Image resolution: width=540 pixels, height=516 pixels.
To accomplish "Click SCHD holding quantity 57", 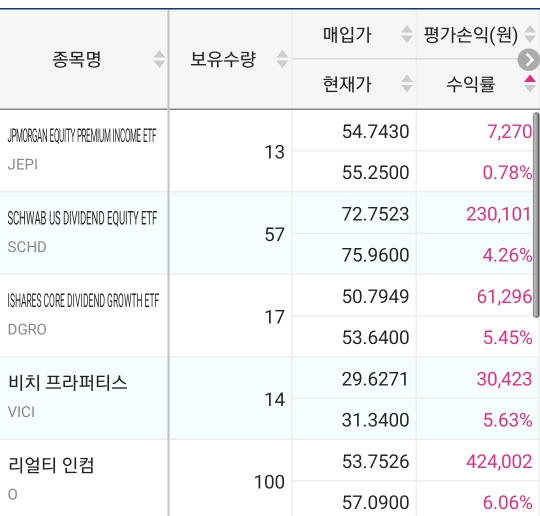I will coord(274,235).
